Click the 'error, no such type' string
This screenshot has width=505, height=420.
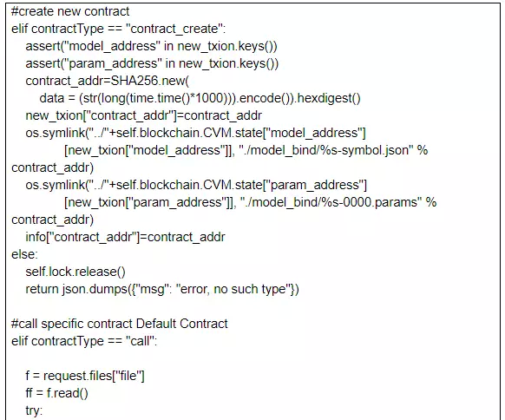click(233, 290)
